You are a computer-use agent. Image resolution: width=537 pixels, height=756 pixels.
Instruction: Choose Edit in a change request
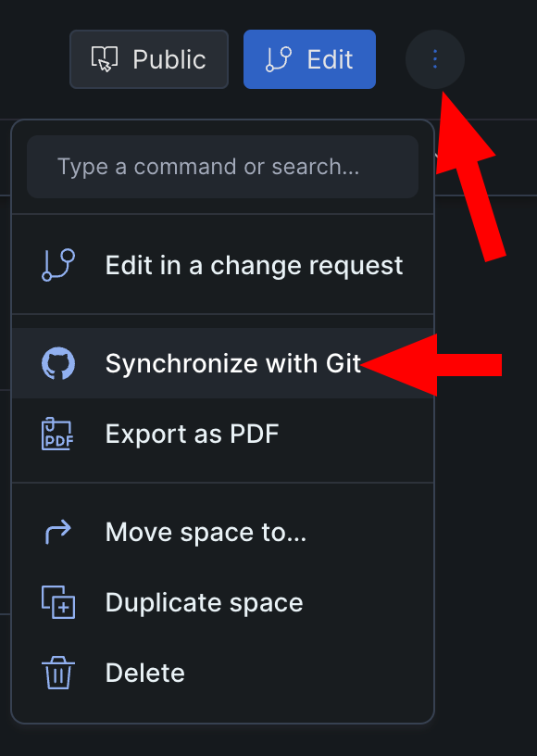click(x=254, y=265)
